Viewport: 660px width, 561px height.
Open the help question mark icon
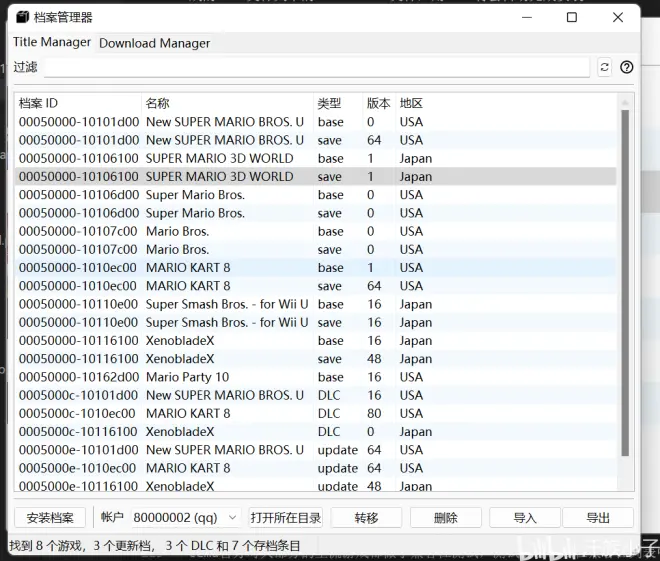click(626, 67)
